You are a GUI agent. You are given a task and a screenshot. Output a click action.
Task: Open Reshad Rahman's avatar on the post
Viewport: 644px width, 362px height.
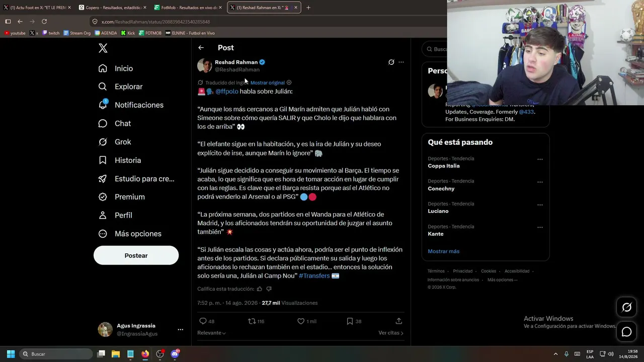(x=204, y=66)
